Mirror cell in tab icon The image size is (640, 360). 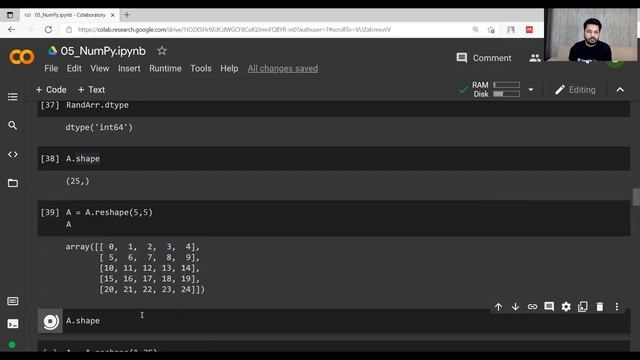point(583,307)
